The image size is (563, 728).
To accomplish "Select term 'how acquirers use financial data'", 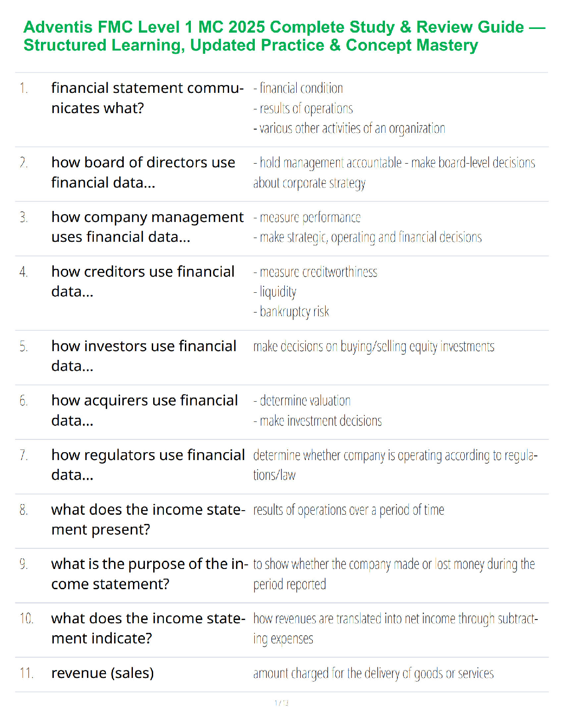I will (144, 410).
